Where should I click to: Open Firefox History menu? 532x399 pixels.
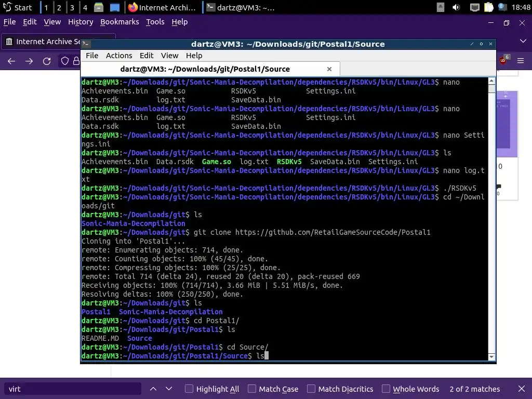pos(81,22)
